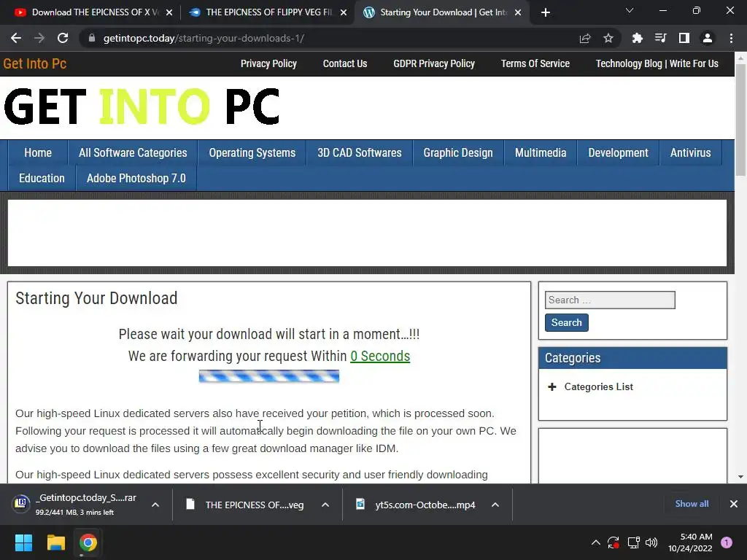Open the Privacy Policy page

[268, 64]
